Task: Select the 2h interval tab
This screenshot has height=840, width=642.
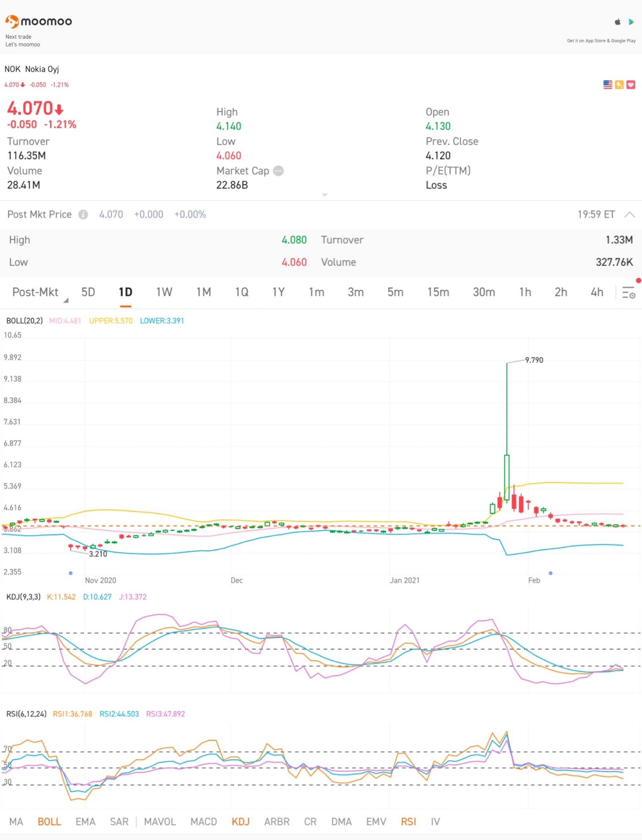Action: (561, 292)
